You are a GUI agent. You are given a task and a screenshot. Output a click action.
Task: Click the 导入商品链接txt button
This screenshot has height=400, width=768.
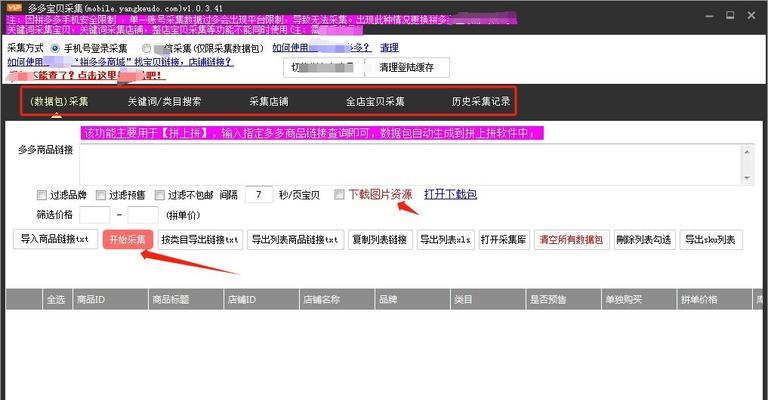[x=55, y=239]
